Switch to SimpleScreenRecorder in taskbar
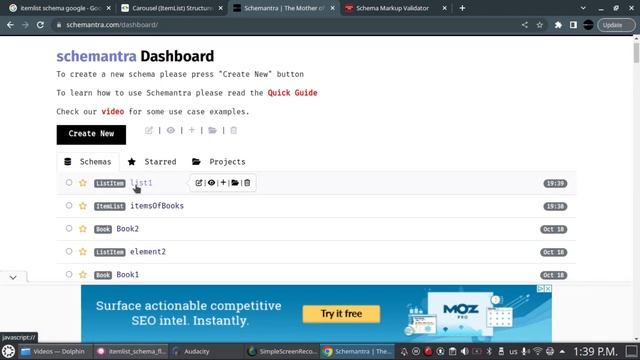The image size is (640, 360). [282, 351]
